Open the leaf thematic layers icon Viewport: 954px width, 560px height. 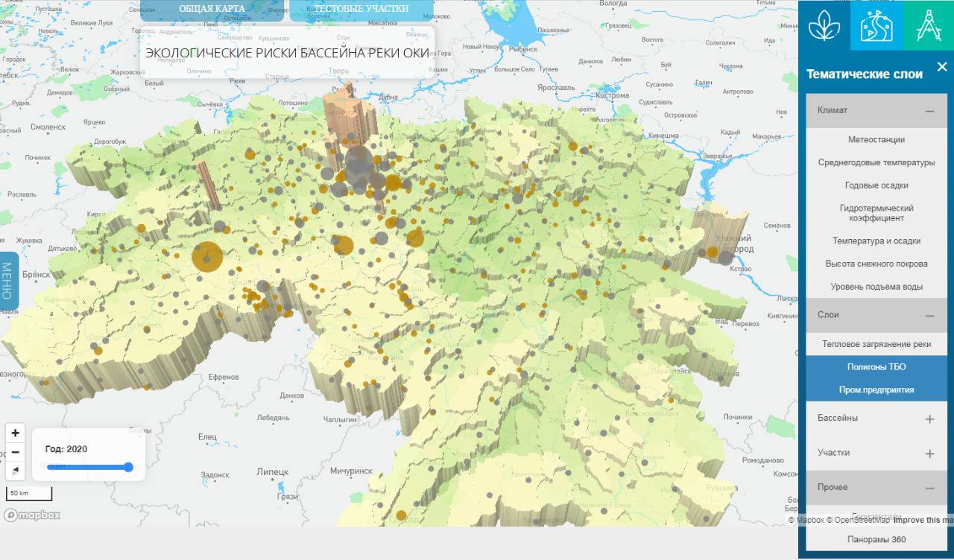pyautogui.click(x=824, y=25)
